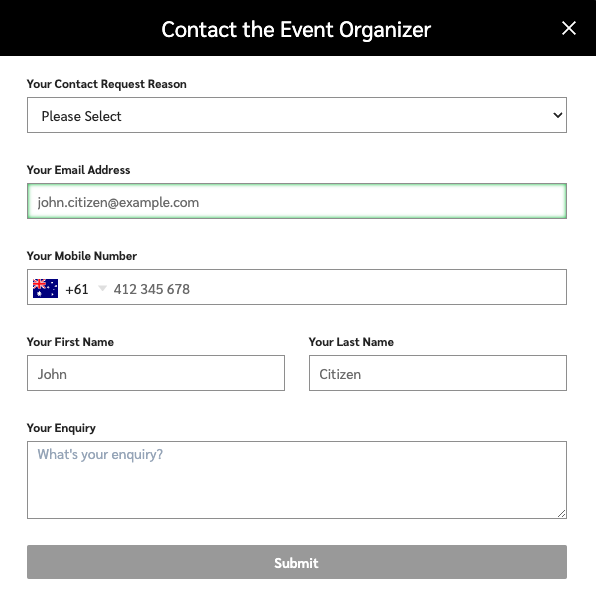The width and height of the screenshot is (596, 599).
Task: Focus the First Name input box
Action: pyautogui.click(x=156, y=373)
